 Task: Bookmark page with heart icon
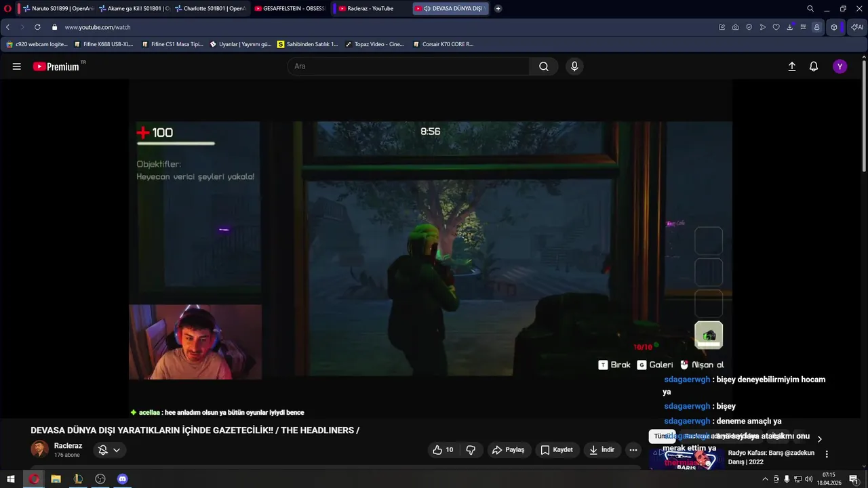(x=776, y=27)
